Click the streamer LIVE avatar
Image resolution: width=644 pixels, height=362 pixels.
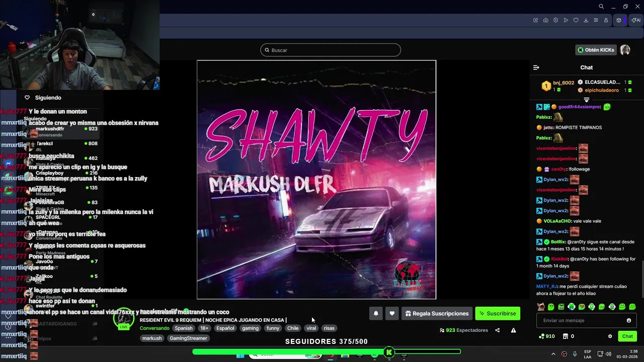pos(123,318)
